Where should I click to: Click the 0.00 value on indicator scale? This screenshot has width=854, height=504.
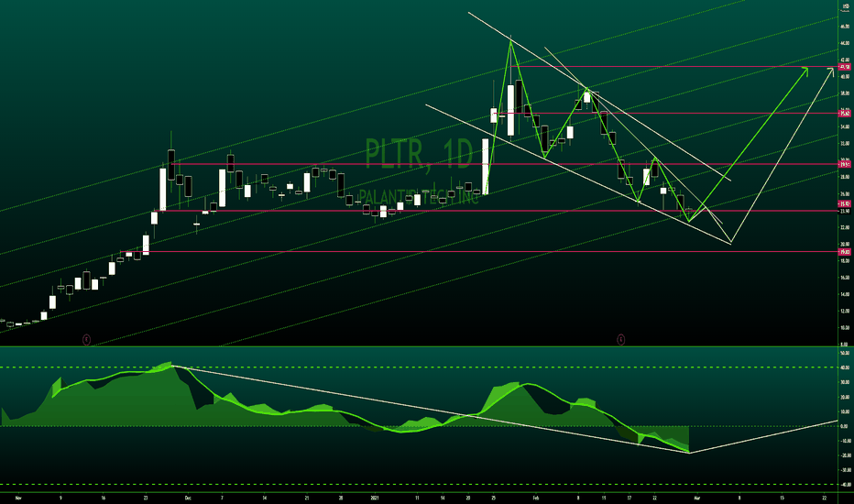(845, 426)
